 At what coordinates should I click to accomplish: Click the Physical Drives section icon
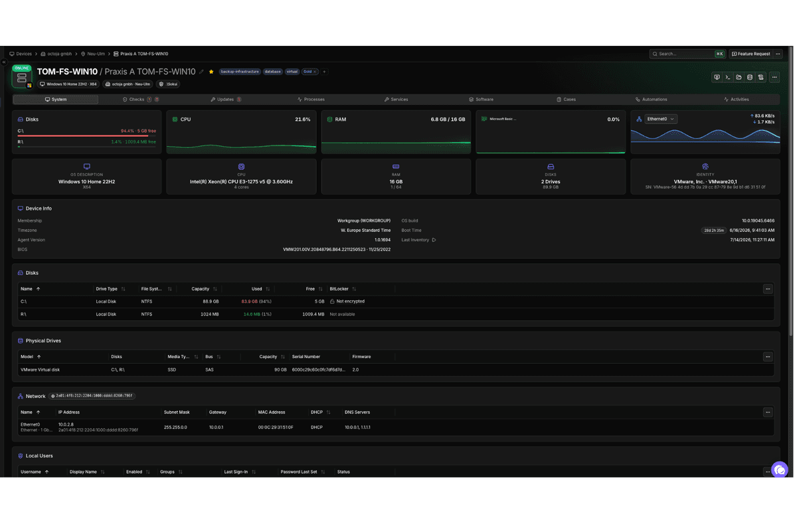click(21, 341)
